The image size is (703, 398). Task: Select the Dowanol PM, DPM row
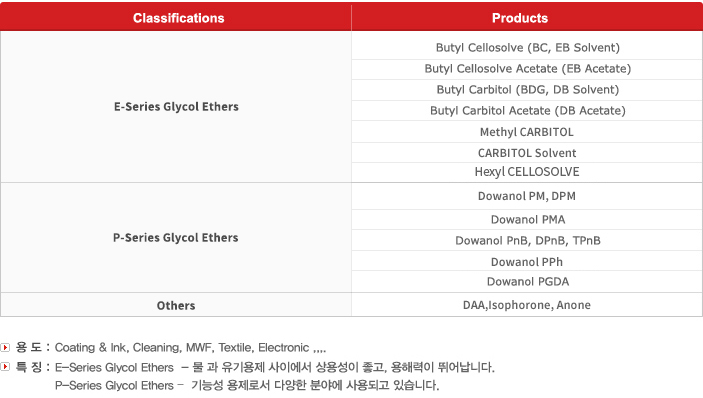[x=527, y=196]
